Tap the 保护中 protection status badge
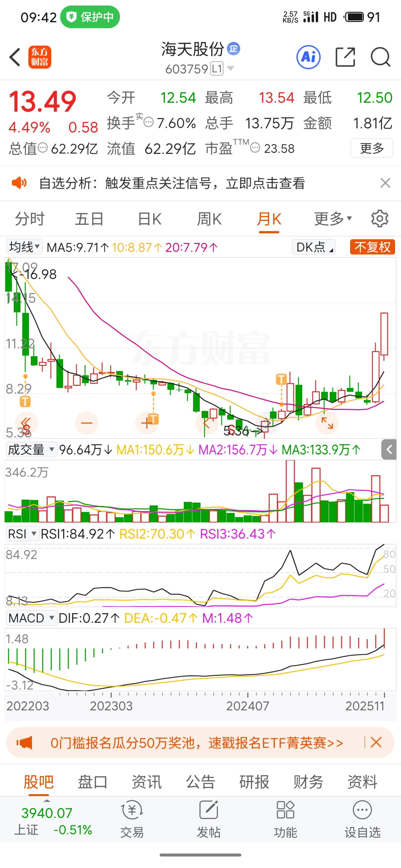 (90, 17)
